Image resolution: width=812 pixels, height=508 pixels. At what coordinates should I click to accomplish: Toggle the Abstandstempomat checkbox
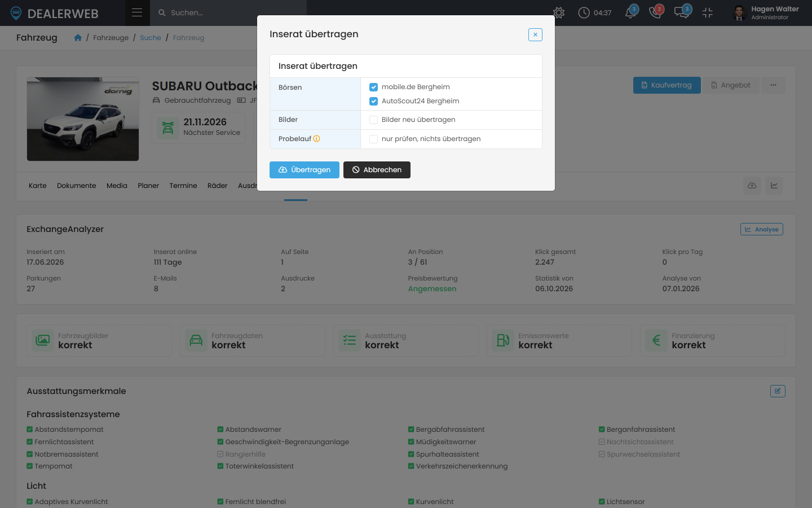click(30, 430)
